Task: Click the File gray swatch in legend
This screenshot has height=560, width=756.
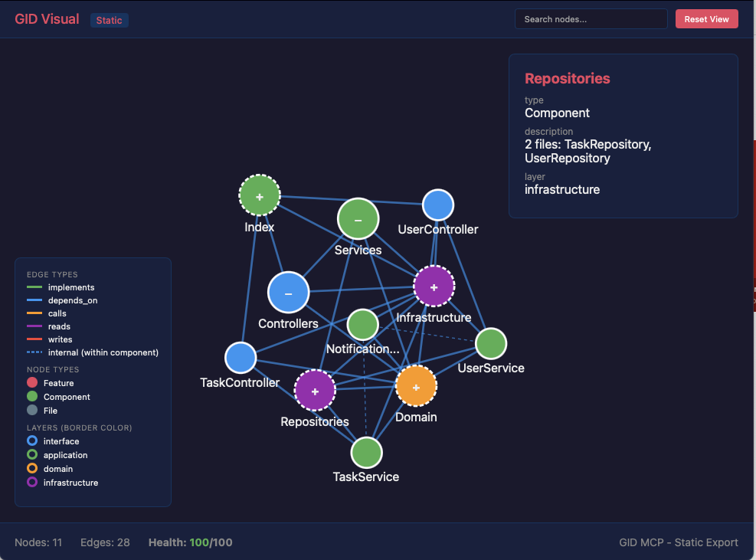Action: 32,410
